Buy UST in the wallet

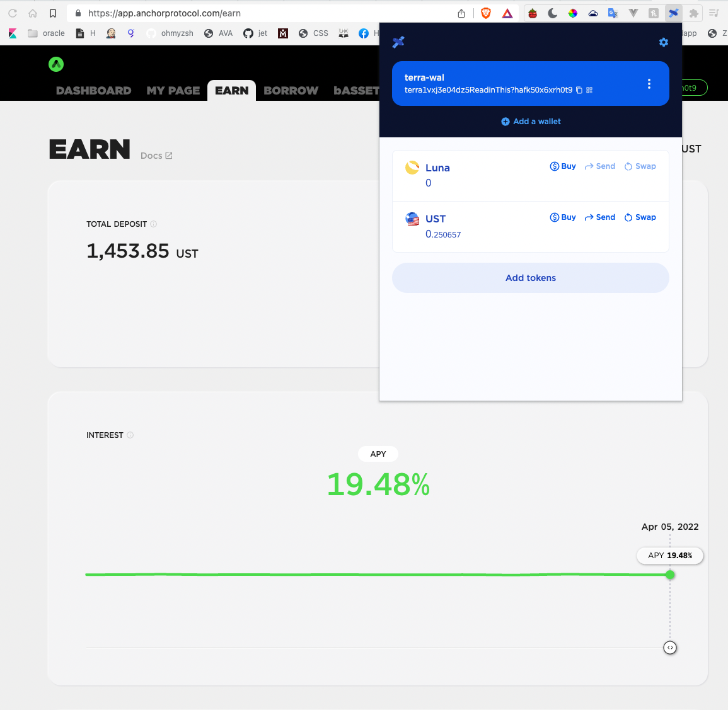click(563, 217)
